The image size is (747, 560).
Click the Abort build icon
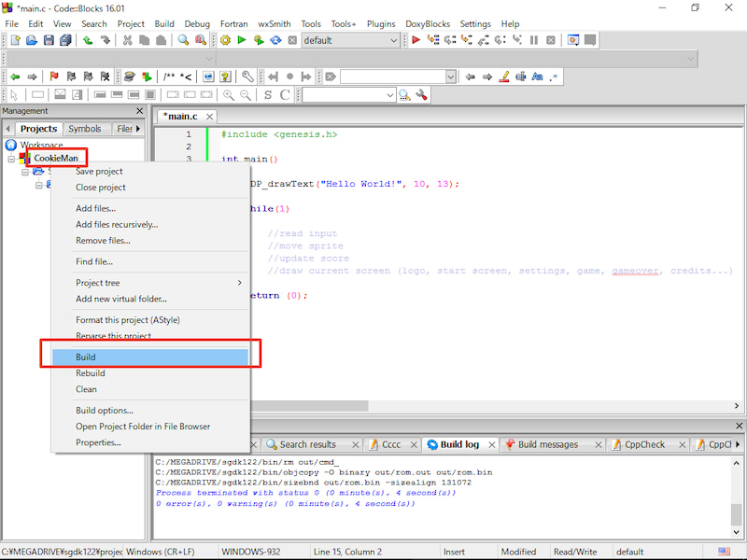click(292, 40)
